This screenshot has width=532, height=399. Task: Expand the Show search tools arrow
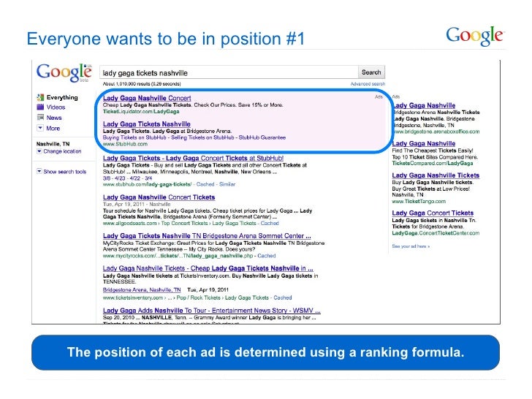[x=39, y=171]
